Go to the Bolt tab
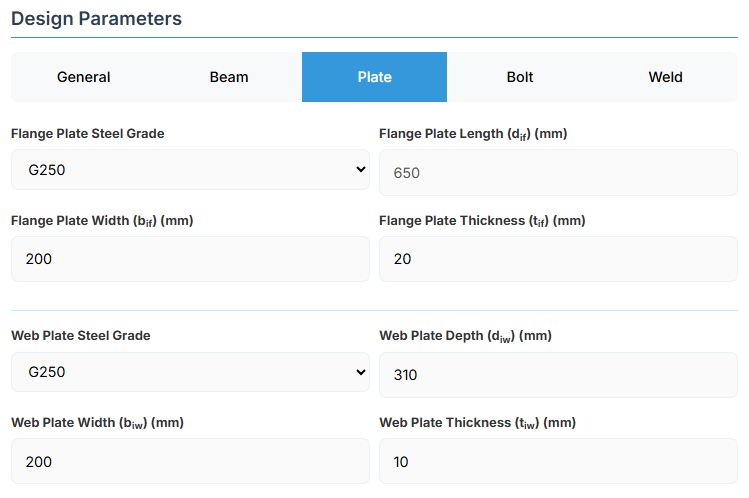Screen dimensions: 749x498 (x=520, y=77)
